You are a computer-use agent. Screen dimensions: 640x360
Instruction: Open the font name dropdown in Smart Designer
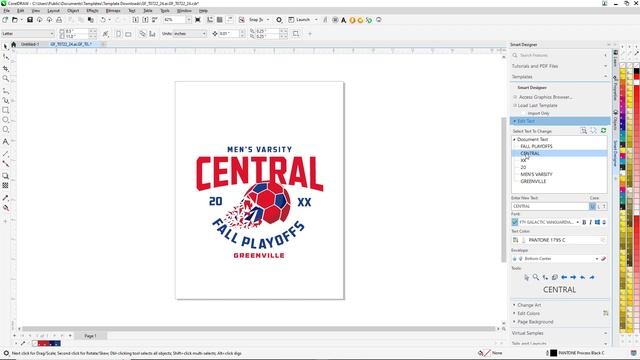[578, 222]
